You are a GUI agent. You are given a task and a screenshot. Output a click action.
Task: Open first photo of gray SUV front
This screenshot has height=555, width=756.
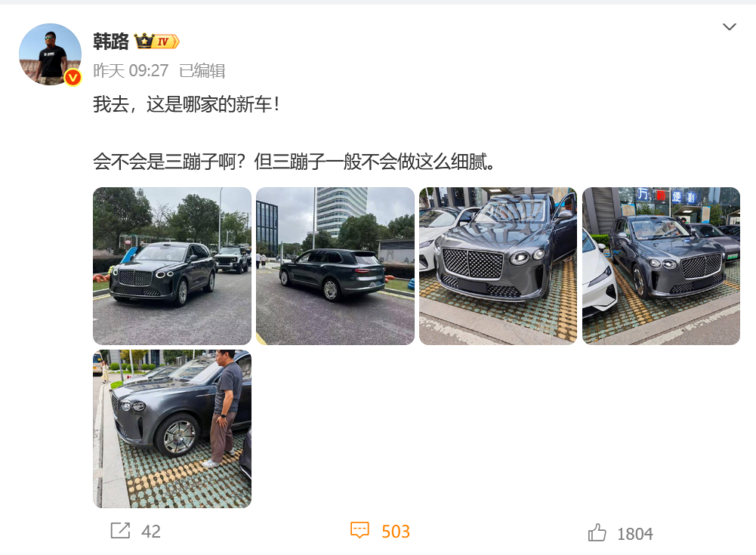[x=172, y=266]
